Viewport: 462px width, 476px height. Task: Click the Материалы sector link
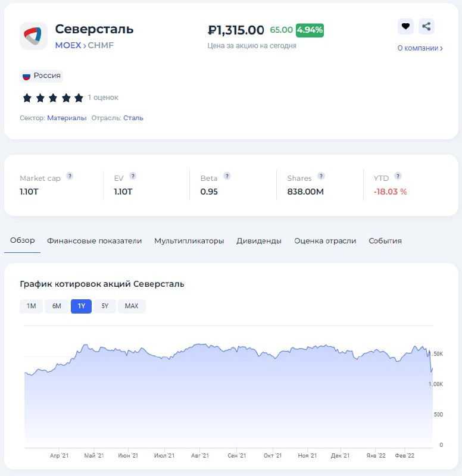(67, 118)
